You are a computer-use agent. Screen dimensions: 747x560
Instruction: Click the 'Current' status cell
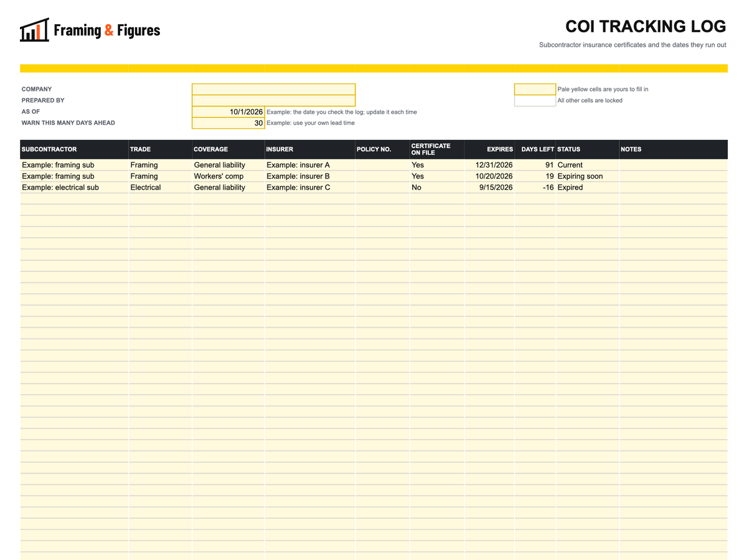tap(587, 165)
